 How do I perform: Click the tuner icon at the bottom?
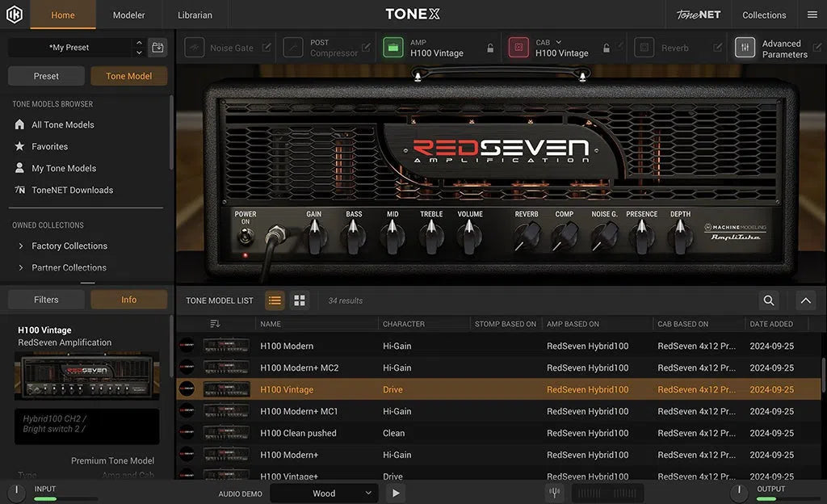(555, 491)
